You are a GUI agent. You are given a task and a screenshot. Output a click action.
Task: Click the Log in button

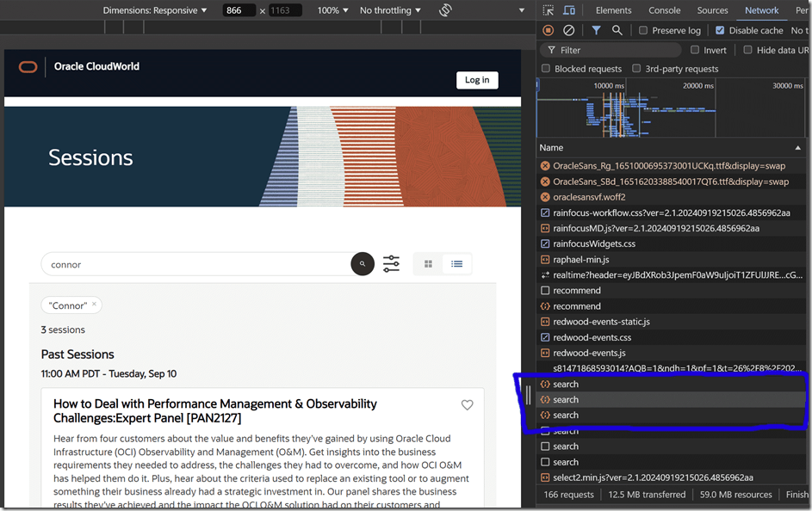(x=477, y=80)
